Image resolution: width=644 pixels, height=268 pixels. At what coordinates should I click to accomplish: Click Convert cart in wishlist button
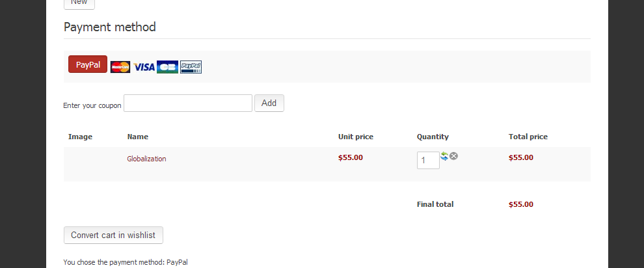tap(113, 235)
